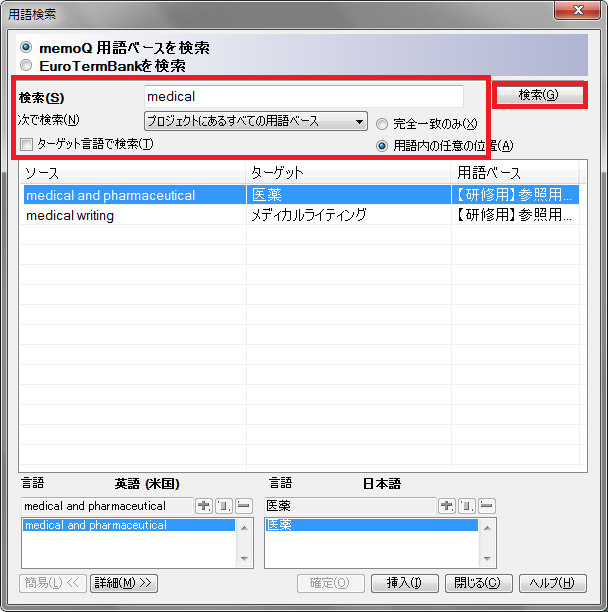Choose the 完全一致のみ radio option

click(x=383, y=125)
